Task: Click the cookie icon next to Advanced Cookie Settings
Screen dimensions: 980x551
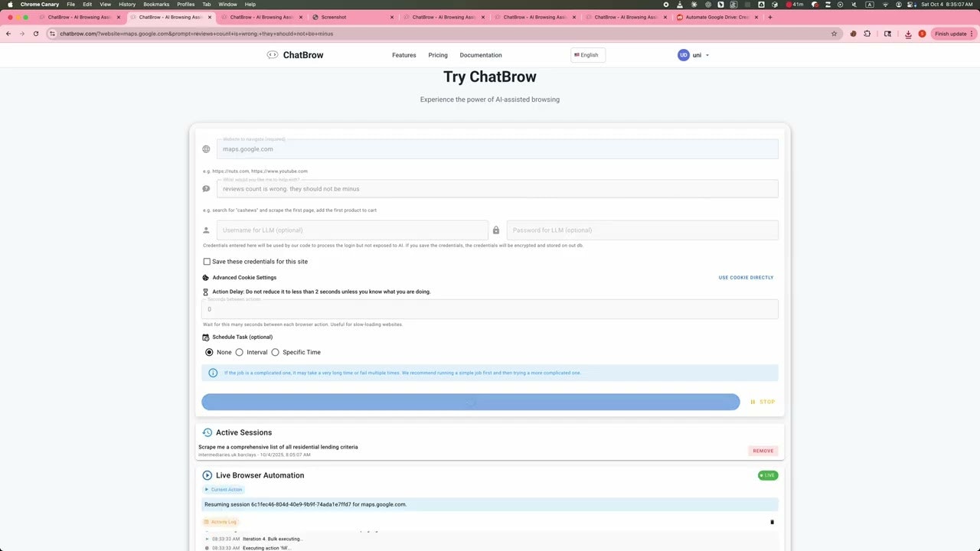Action: 206,278
